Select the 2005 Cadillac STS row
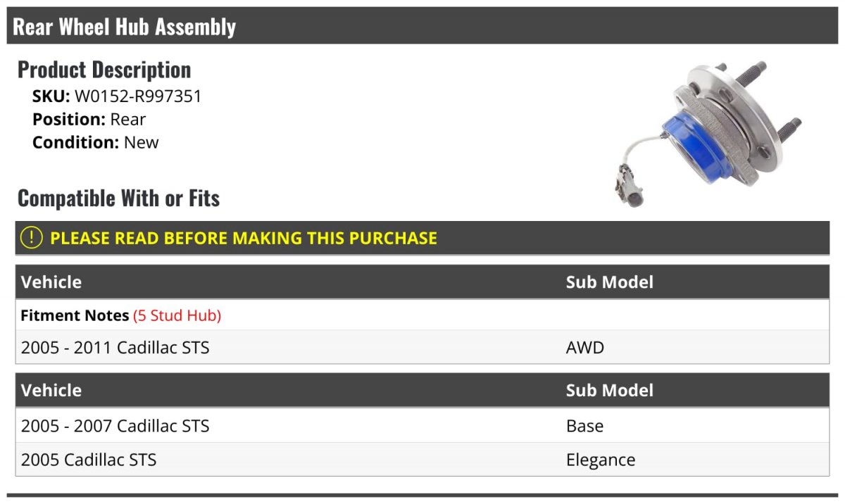 click(423, 460)
